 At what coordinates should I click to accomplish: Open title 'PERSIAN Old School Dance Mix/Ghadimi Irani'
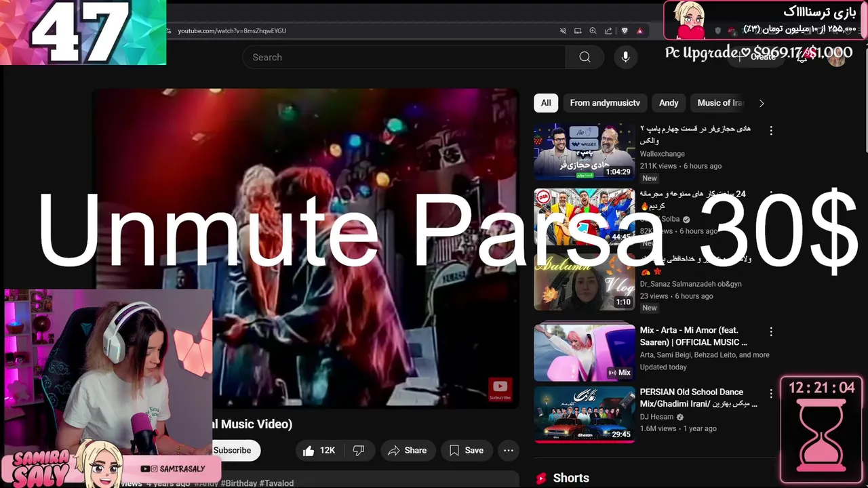tap(698, 398)
